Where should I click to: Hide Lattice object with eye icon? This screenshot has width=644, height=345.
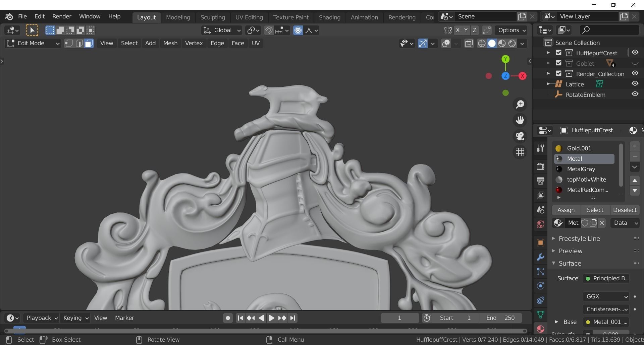635,84
